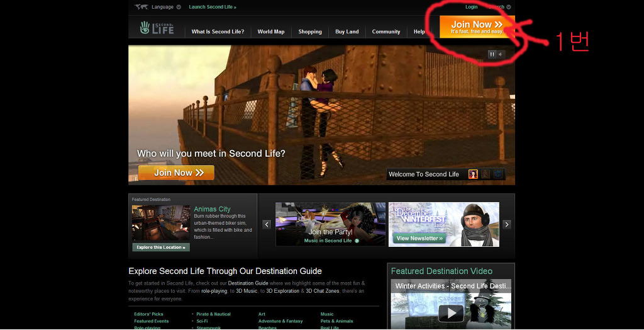Open Editors' Picks category
644x330 pixels.
pos(148,314)
